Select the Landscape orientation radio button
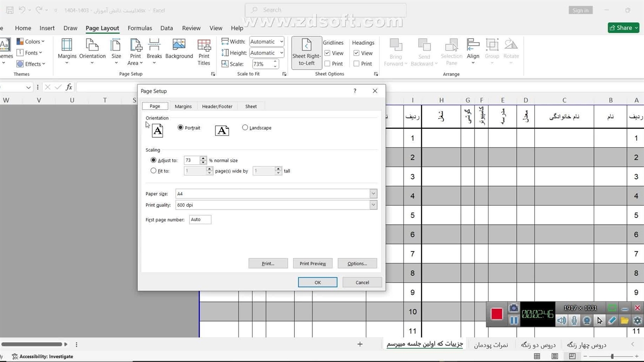This screenshot has width=644, height=362. point(245,128)
